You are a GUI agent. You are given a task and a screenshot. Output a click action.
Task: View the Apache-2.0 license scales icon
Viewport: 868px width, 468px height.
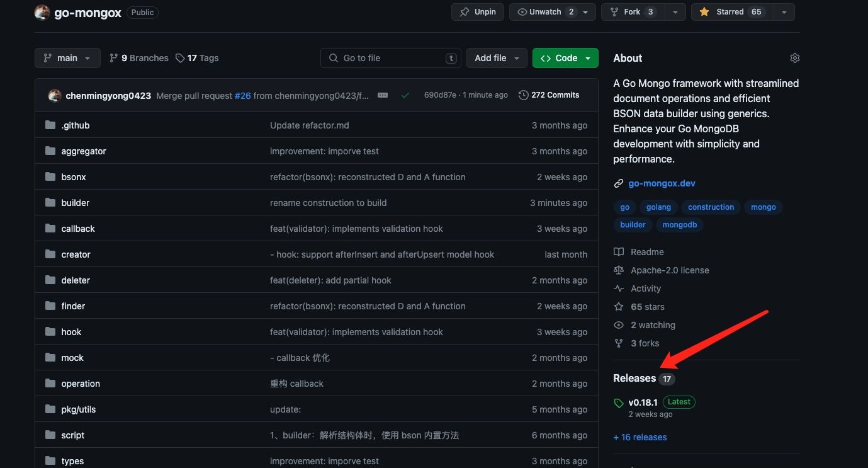click(619, 270)
